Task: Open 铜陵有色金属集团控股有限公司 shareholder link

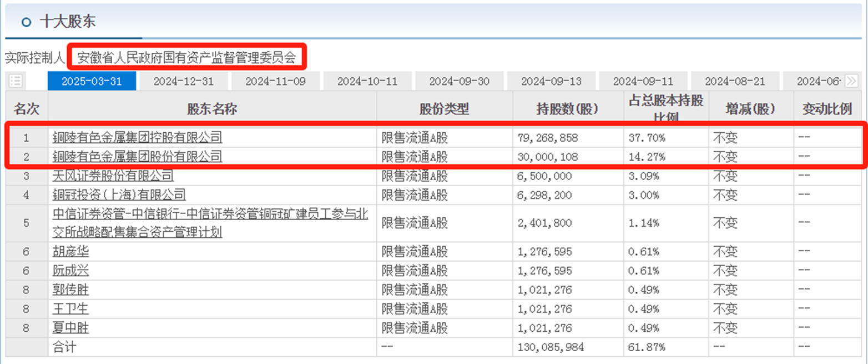Action: click(137, 137)
